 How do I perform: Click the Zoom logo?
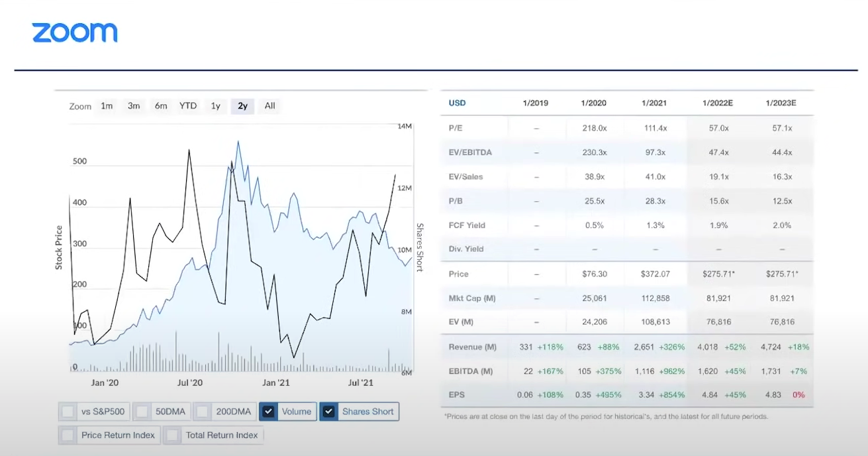74,32
